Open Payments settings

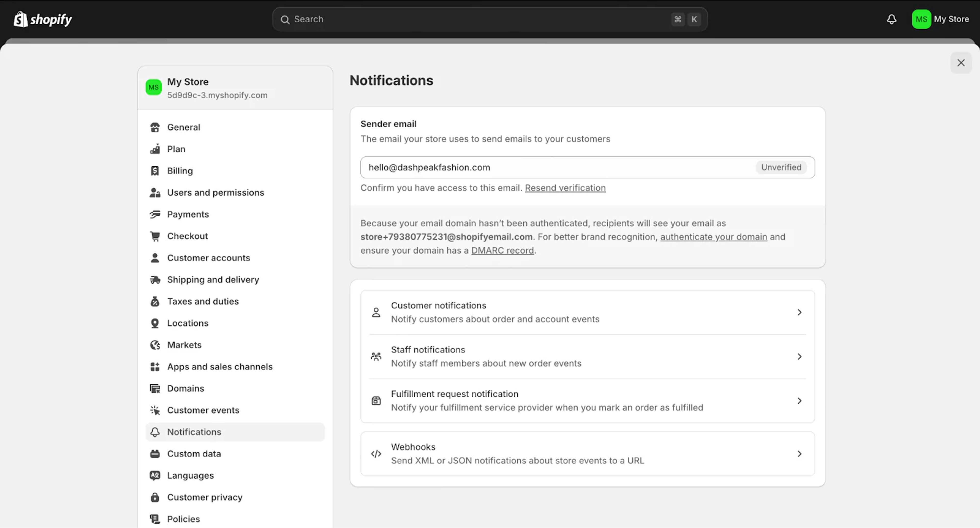pyautogui.click(x=235, y=214)
